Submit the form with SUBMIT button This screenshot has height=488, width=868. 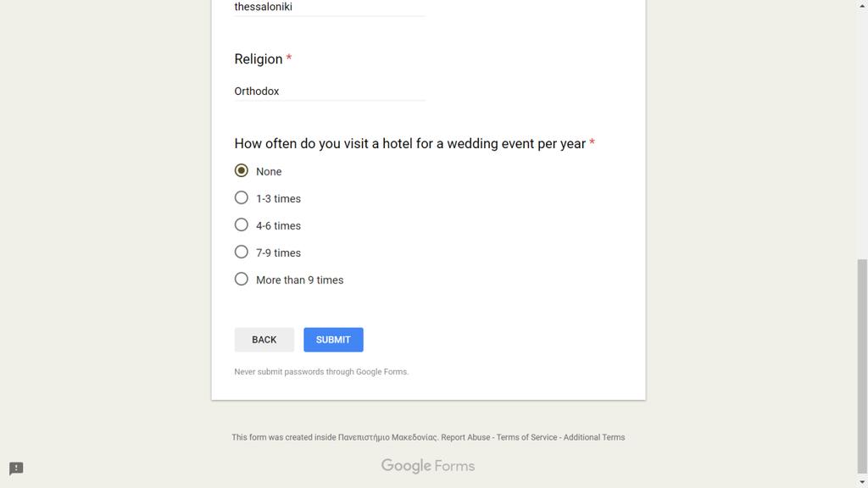coord(333,340)
